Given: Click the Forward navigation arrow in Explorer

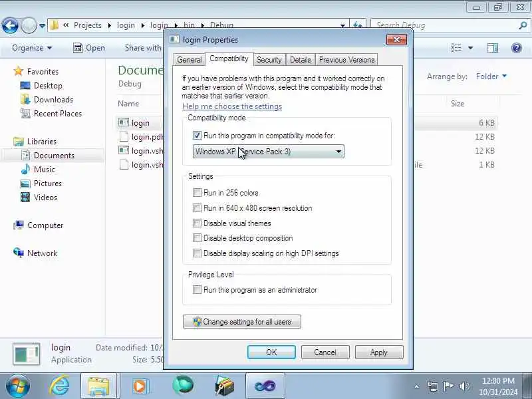Looking at the screenshot, I should [29, 25].
